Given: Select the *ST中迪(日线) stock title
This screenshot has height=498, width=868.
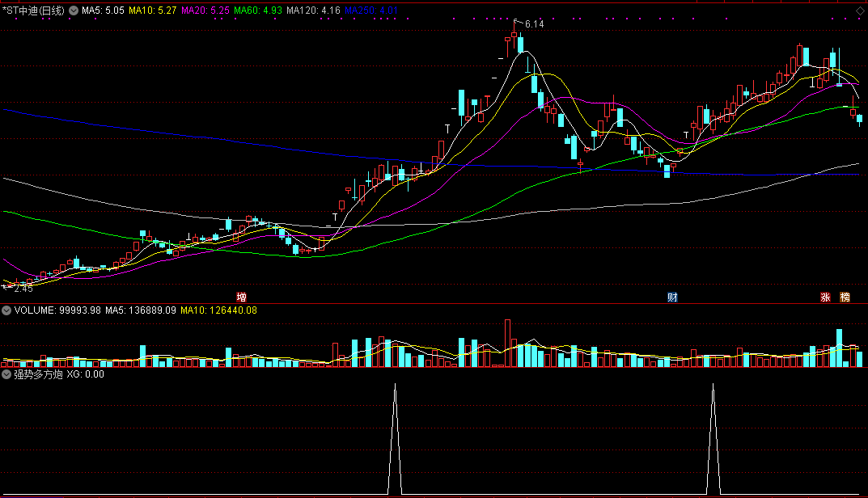Looking at the screenshot, I should coord(34,11).
